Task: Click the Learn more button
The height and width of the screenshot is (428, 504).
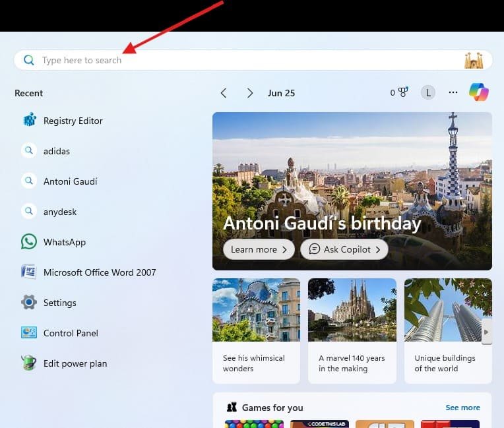Action: click(x=259, y=249)
